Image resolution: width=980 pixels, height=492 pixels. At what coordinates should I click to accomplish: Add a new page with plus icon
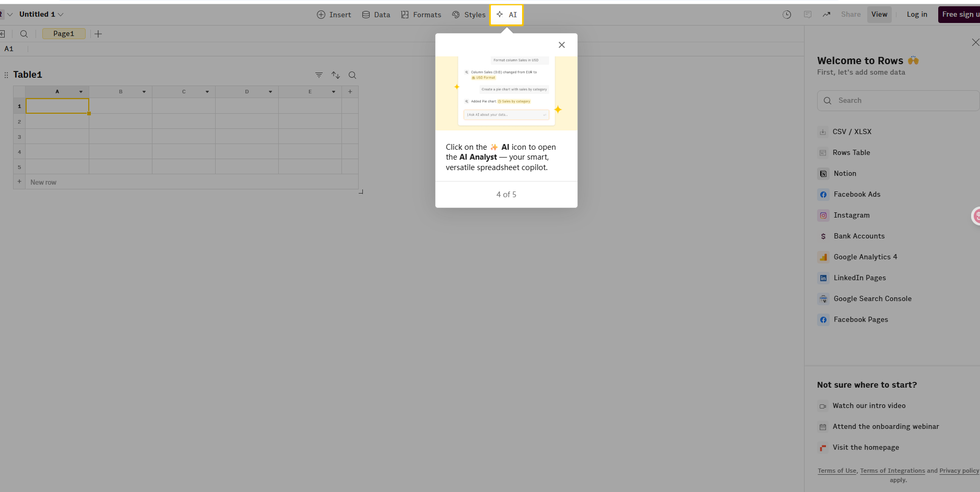pos(98,34)
